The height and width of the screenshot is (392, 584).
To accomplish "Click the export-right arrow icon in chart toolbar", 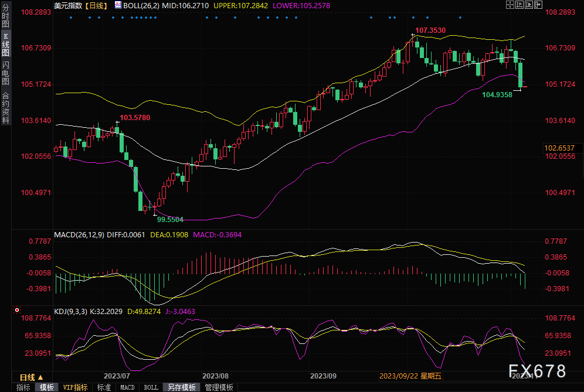I will point(538,5).
